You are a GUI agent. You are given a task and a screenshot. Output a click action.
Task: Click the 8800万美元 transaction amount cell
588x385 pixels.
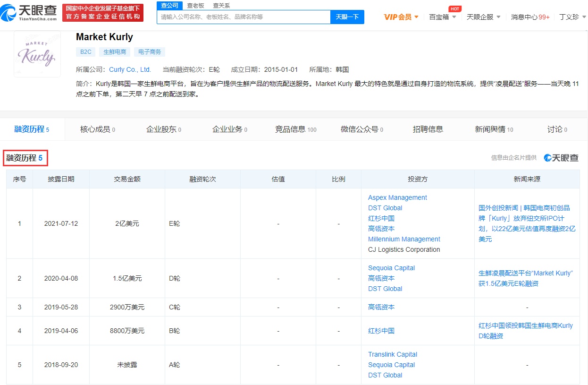[127, 331]
